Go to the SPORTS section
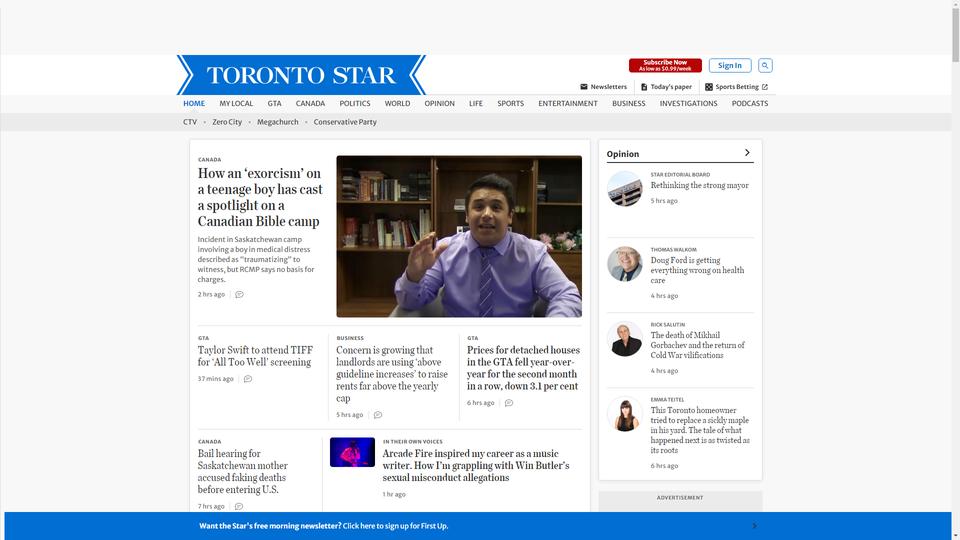The height and width of the screenshot is (540, 960). point(511,103)
